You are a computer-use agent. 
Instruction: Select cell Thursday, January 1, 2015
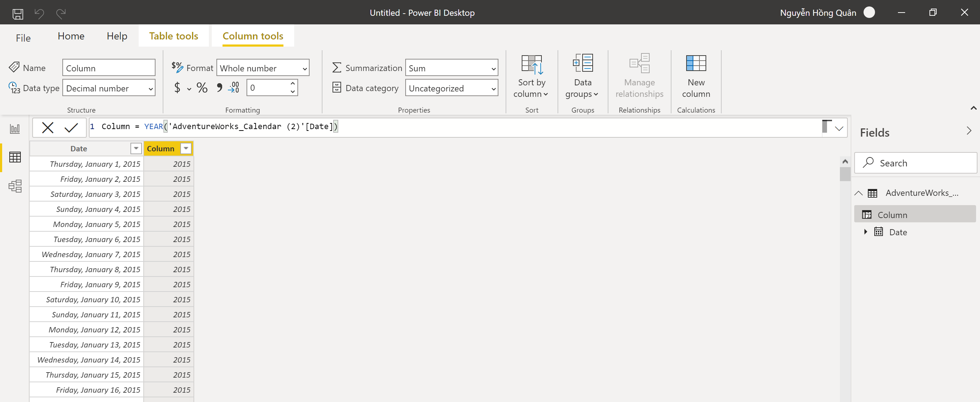pyautogui.click(x=86, y=164)
